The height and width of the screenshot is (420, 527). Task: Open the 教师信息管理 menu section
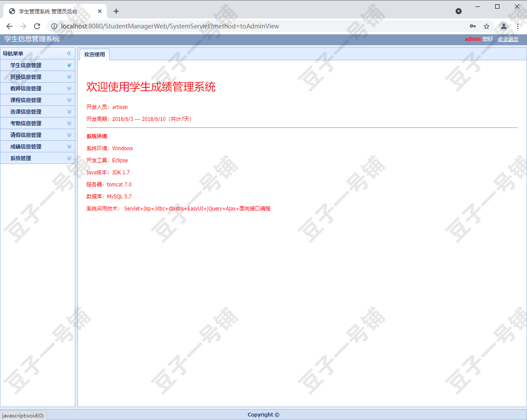pos(37,88)
